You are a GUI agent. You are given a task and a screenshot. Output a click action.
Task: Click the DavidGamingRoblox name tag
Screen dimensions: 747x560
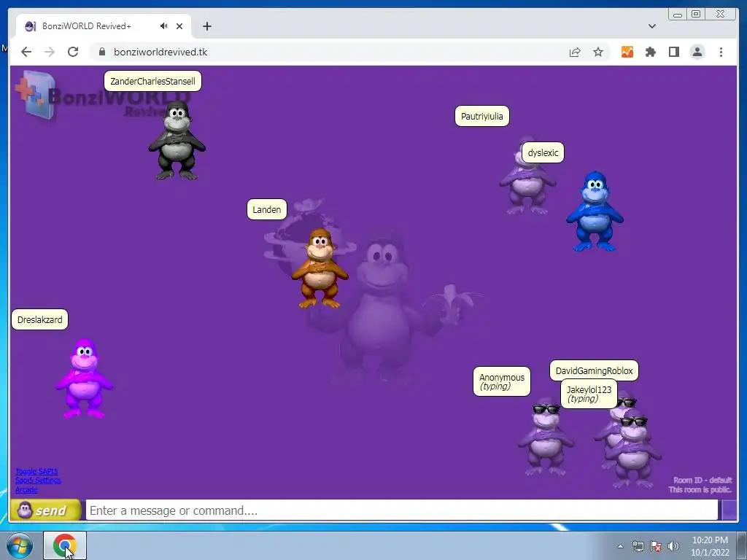tap(594, 370)
